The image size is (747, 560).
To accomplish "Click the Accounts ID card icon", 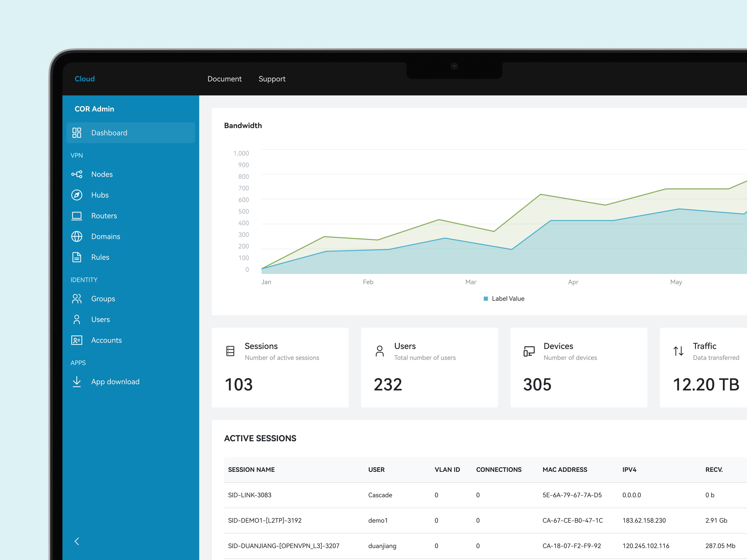I will pos(77,340).
